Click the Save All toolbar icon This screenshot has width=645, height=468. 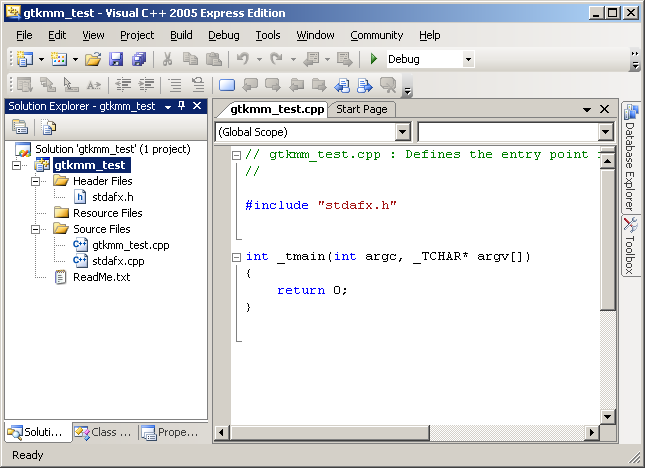[x=138, y=59]
